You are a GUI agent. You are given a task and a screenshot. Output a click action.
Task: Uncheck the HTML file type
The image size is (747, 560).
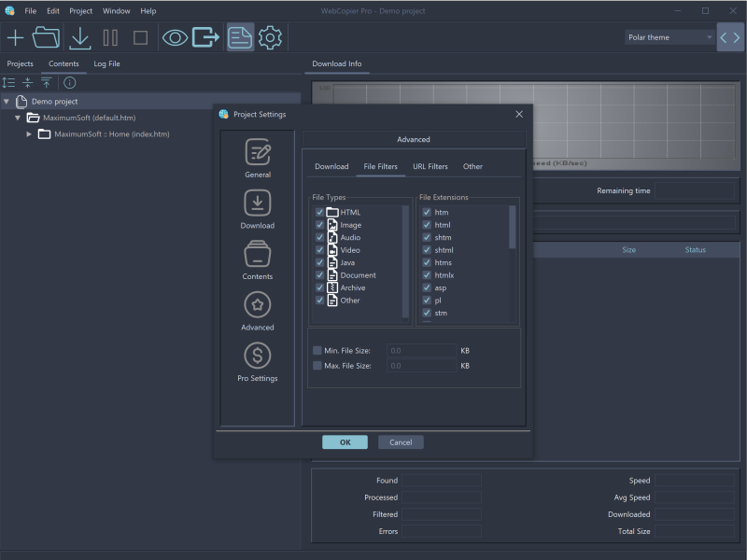pyautogui.click(x=319, y=213)
